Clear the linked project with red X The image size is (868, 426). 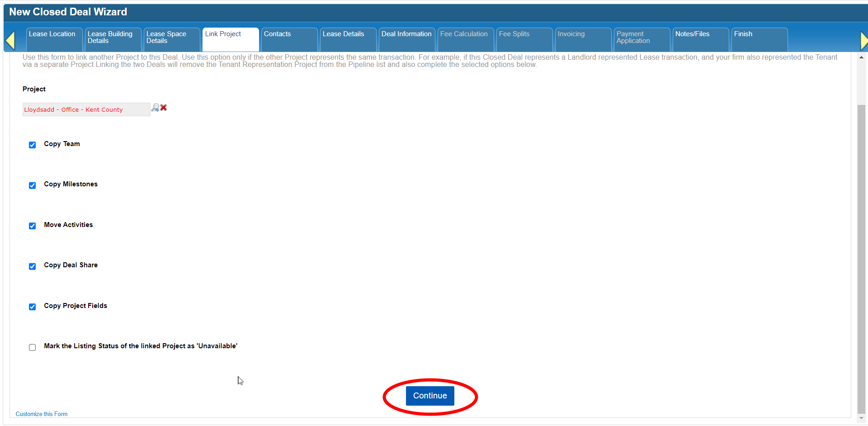[164, 108]
